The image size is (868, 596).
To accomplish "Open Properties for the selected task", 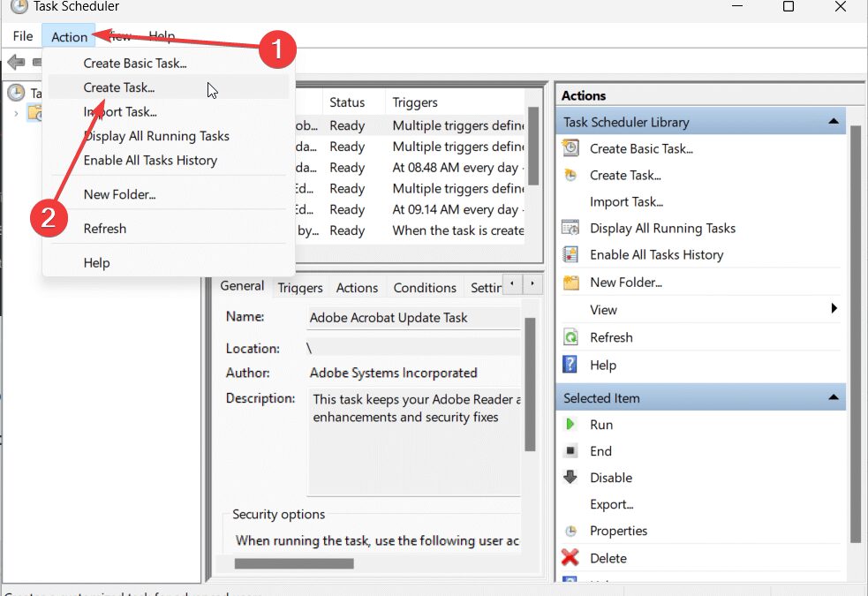I will [620, 531].
